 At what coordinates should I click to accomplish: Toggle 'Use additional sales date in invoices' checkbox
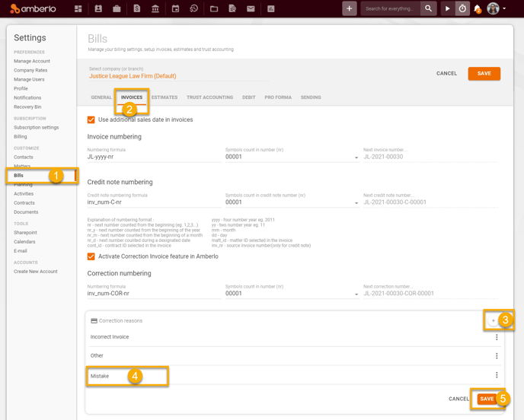(91, 119)
